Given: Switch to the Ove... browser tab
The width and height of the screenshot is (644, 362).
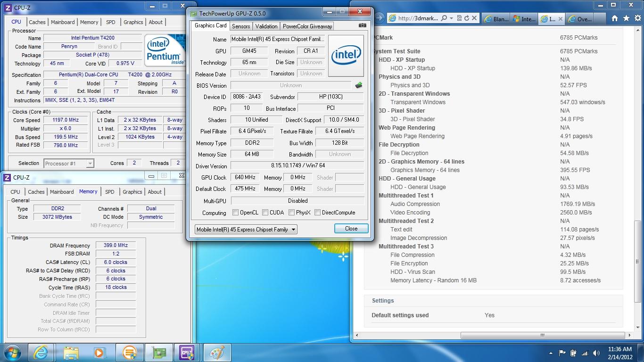Looking at the screenshot, I should 580,19.
